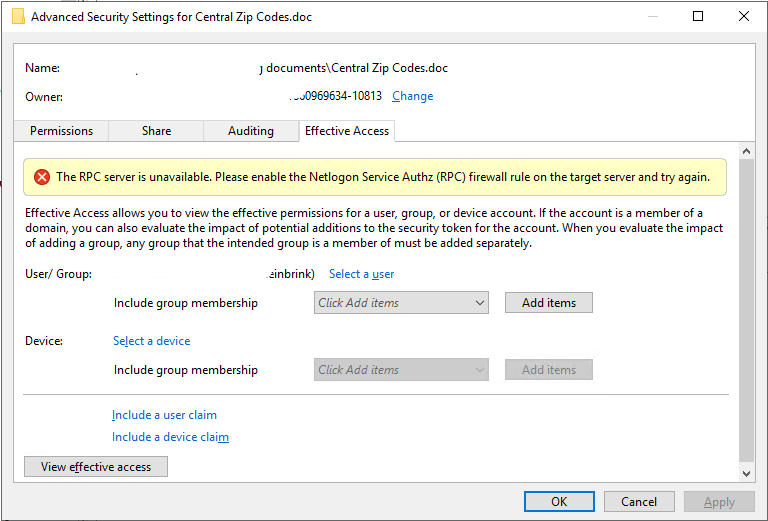
Task: Open the Share tab
Action: 156,131
